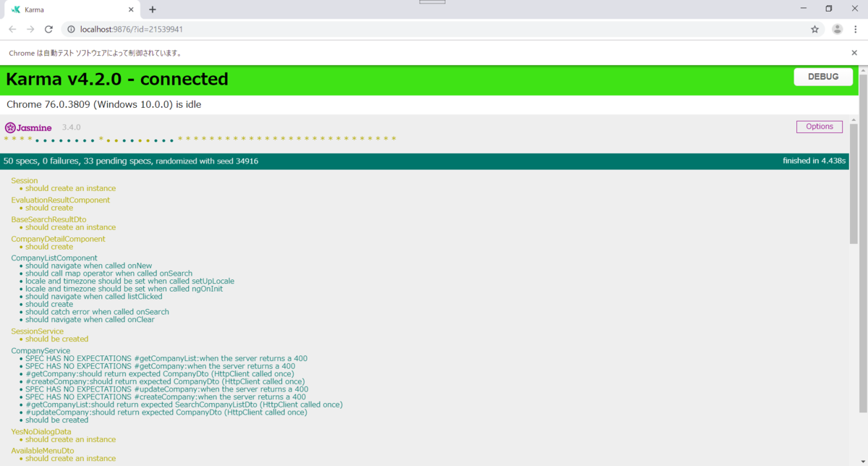The height and width of the screenshot is (466, 868).
Task: Bookmark this page with the star icon
Action: pos(814,29)
